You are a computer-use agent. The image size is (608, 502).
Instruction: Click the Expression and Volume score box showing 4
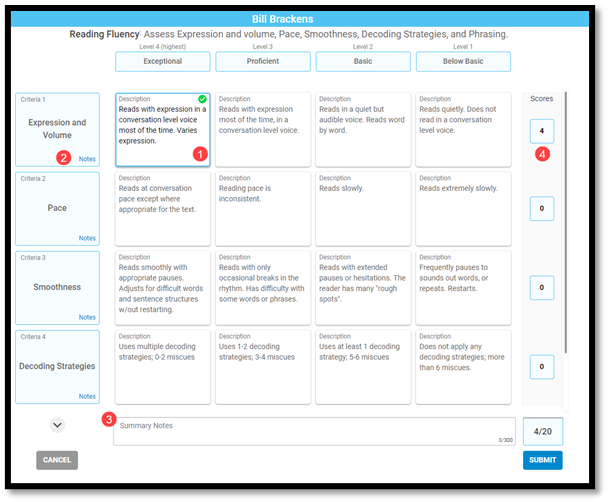click(x=542, y=131)
